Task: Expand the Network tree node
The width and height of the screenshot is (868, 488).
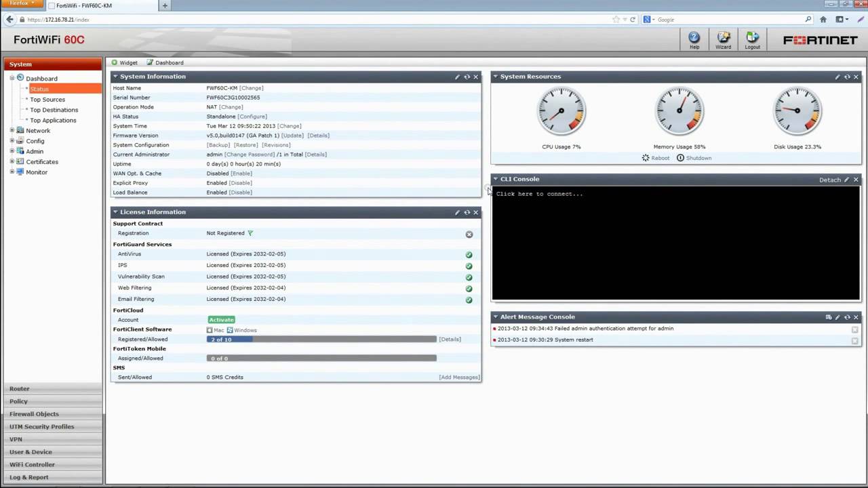Action: click(12, 130)
